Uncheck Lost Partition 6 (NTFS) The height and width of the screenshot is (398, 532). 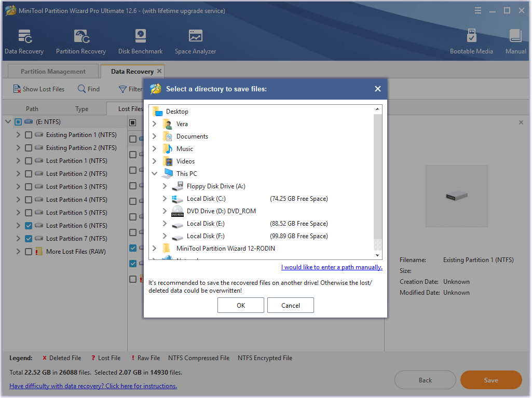point(29,226)
